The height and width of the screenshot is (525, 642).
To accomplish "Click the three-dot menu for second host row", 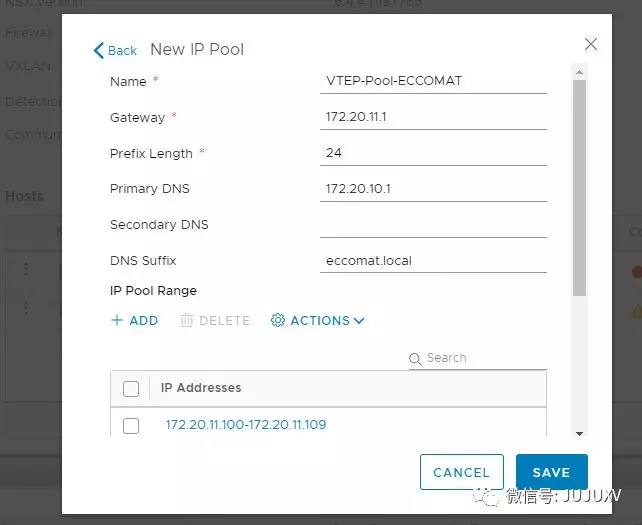I will pyautogui.click(x=26, y=308).
